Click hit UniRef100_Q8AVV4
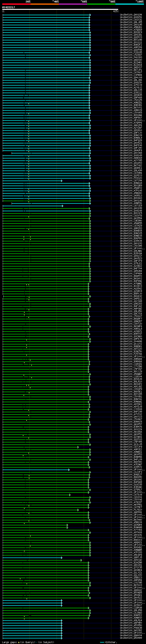The image size is (146, 644). [x=131, y=636]
